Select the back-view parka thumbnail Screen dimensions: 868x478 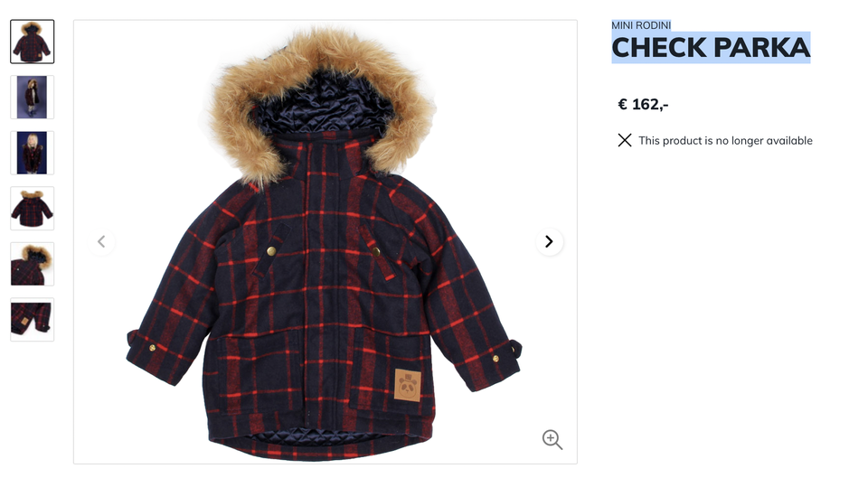coord(33,209)
